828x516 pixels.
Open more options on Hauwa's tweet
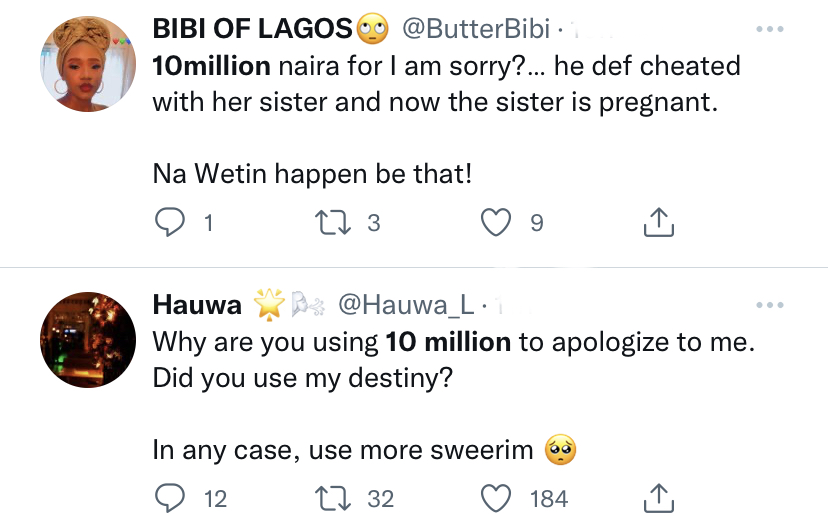click(x=770, y=305)
